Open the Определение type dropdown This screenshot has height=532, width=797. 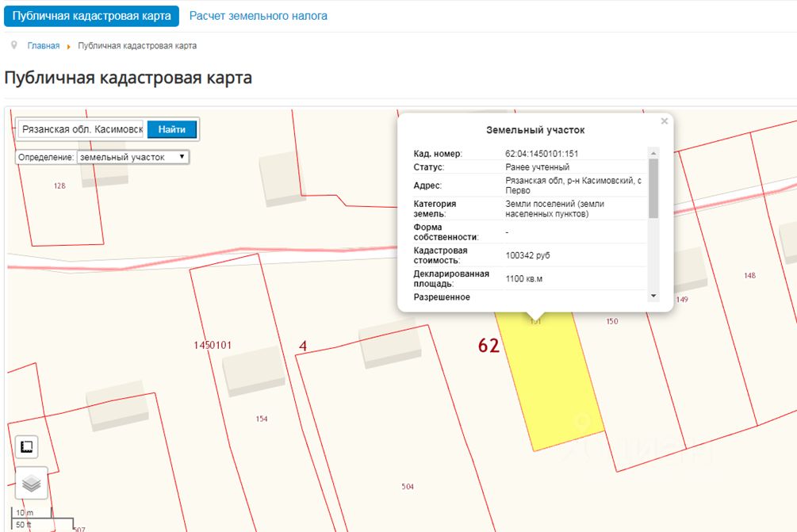point(132,157)
